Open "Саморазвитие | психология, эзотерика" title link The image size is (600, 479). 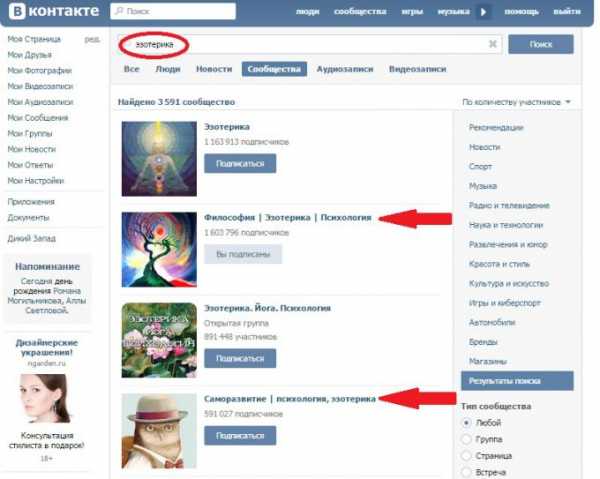[290, 399]
